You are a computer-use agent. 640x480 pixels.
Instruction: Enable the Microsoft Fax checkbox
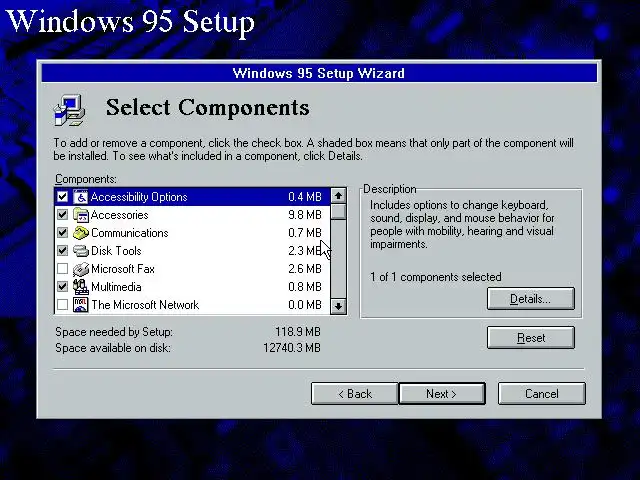(x=62, y=269)
